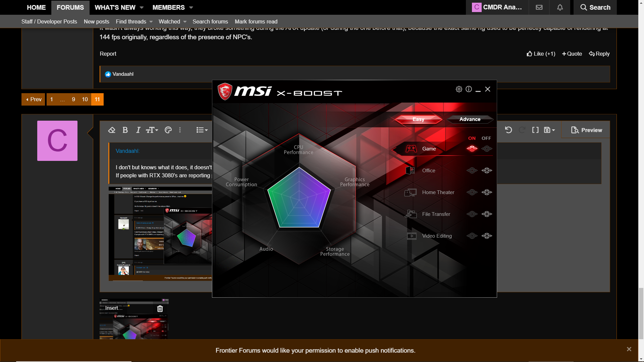Click the Preview button
Image resolution: width=644 pixels, height=362 pixels.
coord(587,130)
